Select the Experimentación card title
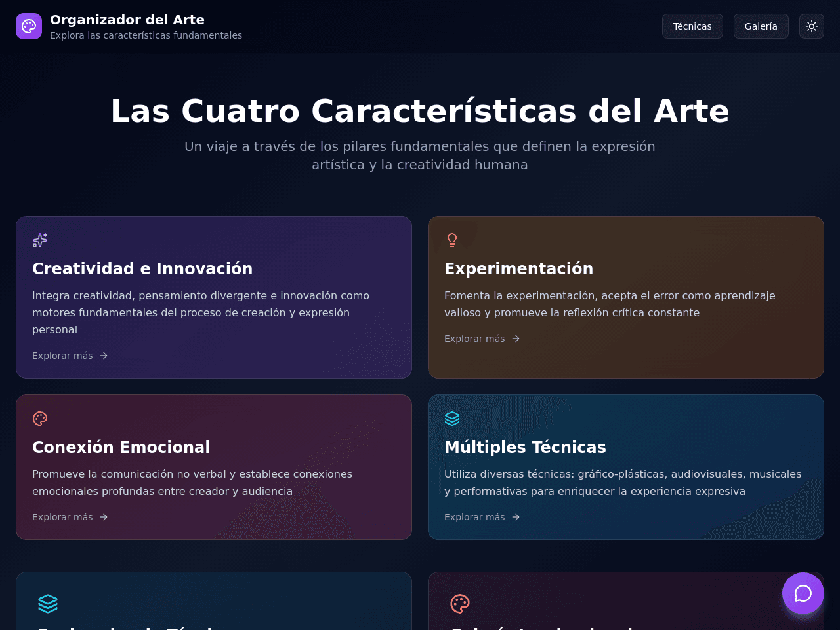840x630 pixels. coord(518,268)
